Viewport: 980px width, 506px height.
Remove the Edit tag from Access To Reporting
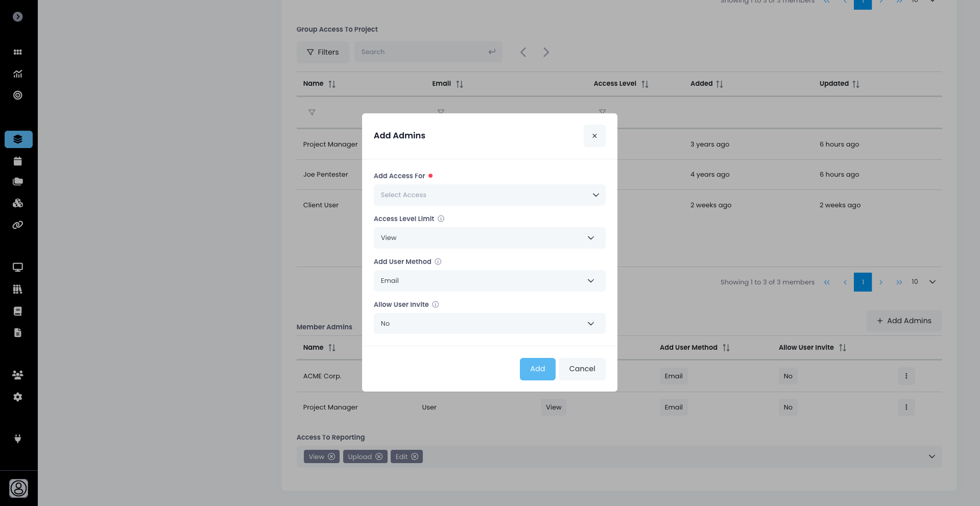coord(415,457)
